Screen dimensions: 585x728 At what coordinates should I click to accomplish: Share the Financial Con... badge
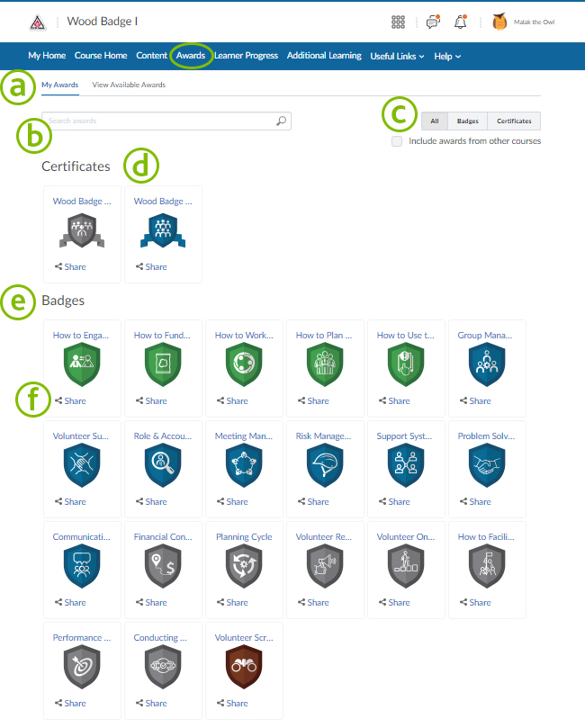151,603
